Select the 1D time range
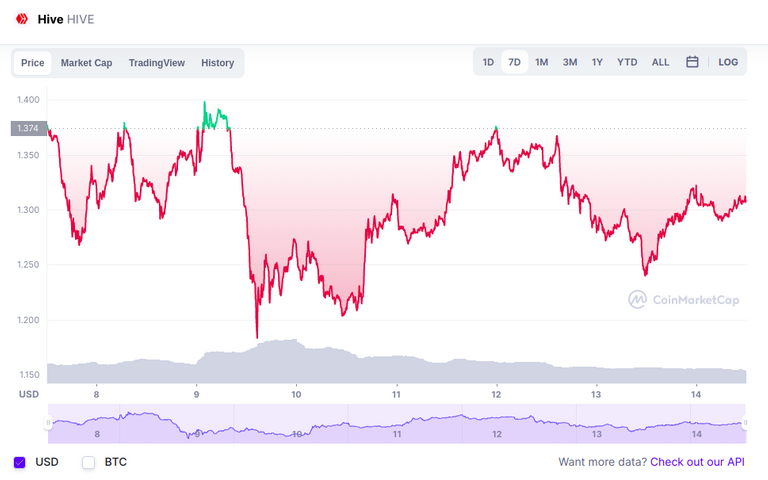This screenshot has width=768, height=480. click(x=488, y=62)
